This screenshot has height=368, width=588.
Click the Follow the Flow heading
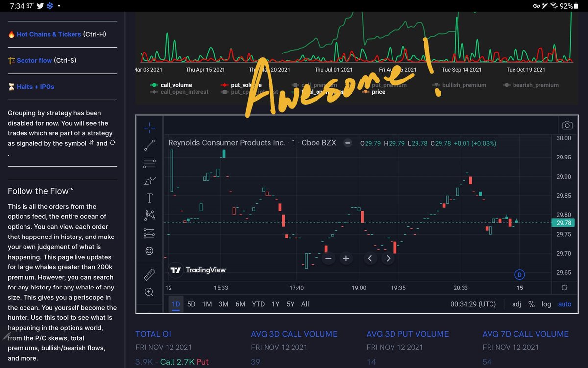[x=41, y=191]
